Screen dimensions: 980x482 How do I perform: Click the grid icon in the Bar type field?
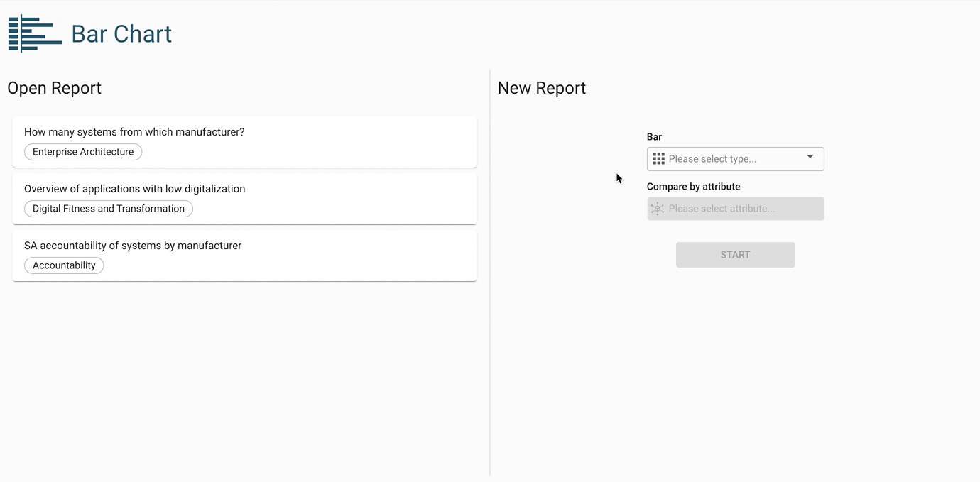658,159
